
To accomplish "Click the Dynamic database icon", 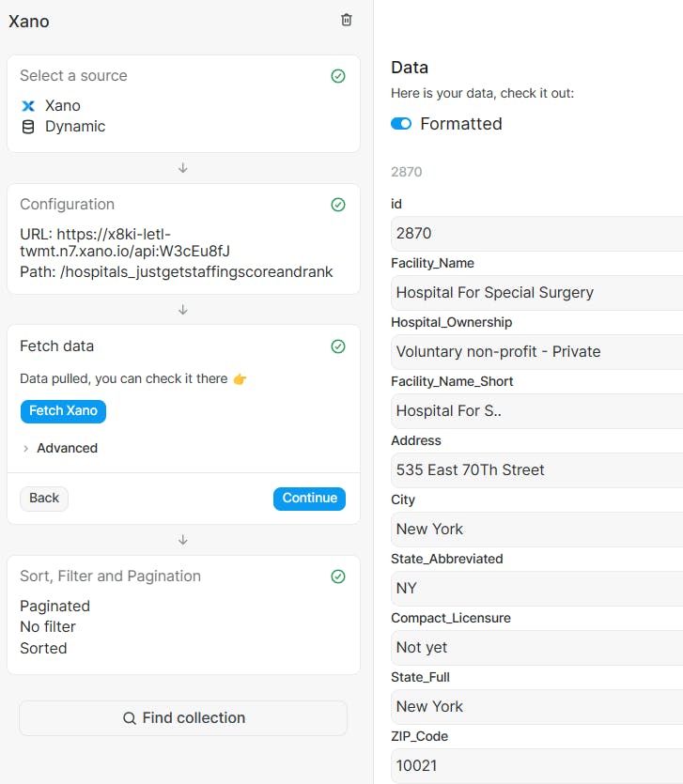I will [x=28, y=127].
